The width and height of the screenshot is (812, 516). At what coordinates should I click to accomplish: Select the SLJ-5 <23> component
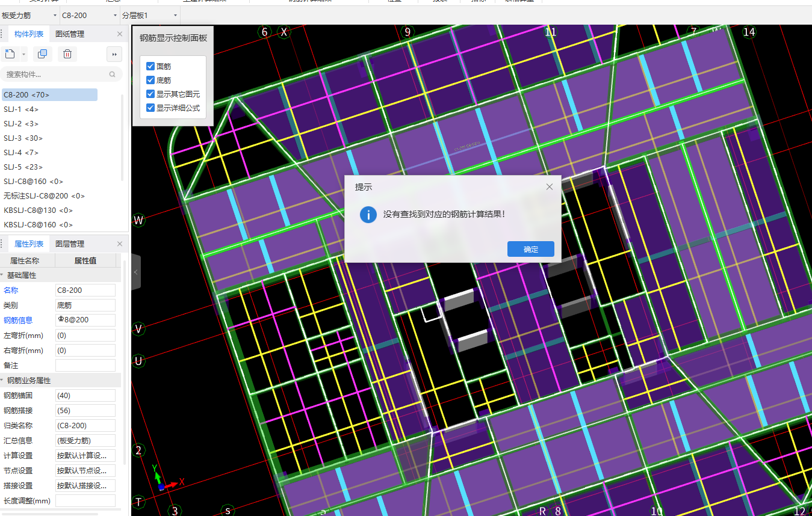pos(23,167)
